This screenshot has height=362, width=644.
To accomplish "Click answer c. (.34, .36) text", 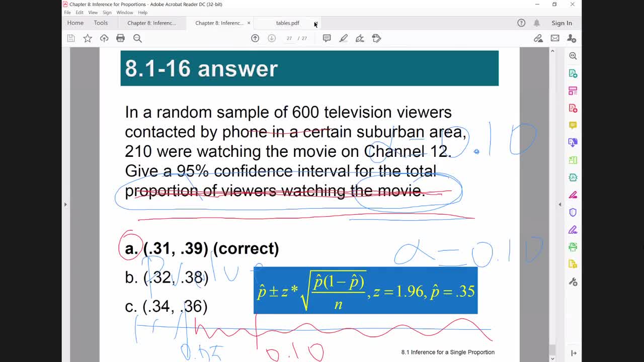I will click(x=166, y=307).
